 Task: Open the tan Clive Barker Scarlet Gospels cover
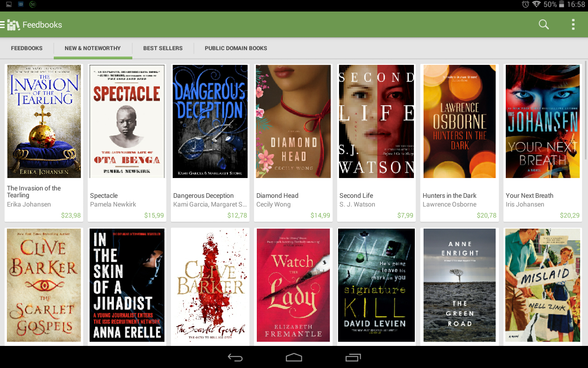44,285
